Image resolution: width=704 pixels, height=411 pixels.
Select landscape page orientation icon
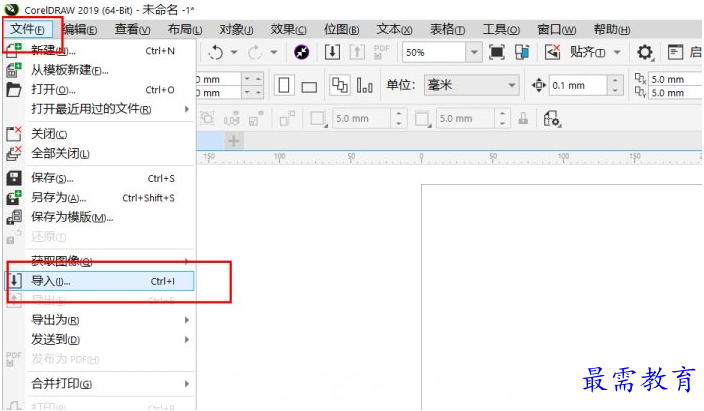[x=309, y=87]
